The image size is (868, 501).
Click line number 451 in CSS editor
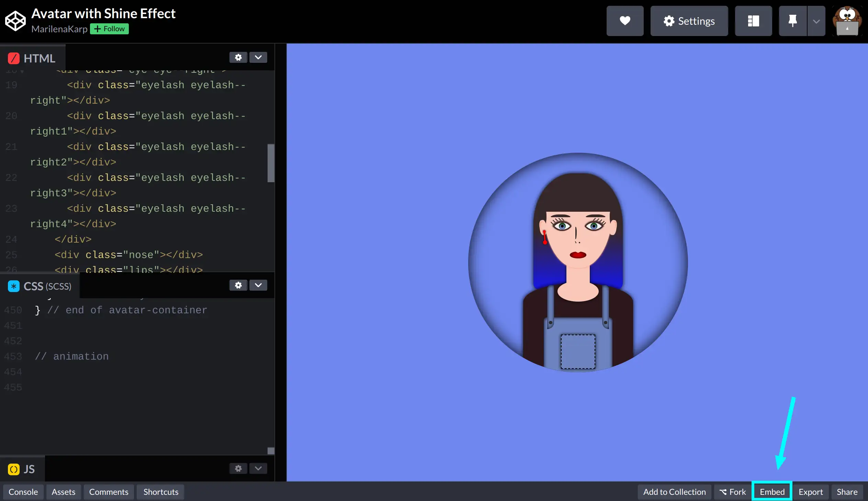tap(13, 326)
